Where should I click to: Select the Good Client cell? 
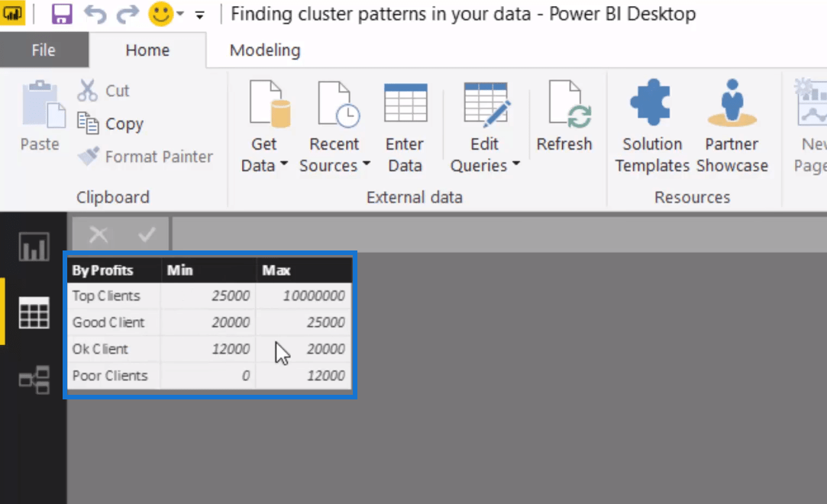[x=114, y=322]
